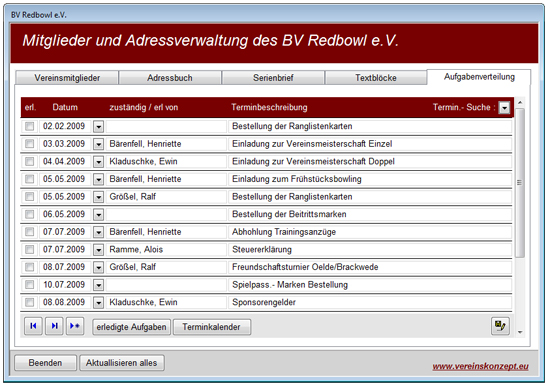Open the Termin.- Suche dropdown
Screen dimensions: 550x388
click(x=504, y=108)
